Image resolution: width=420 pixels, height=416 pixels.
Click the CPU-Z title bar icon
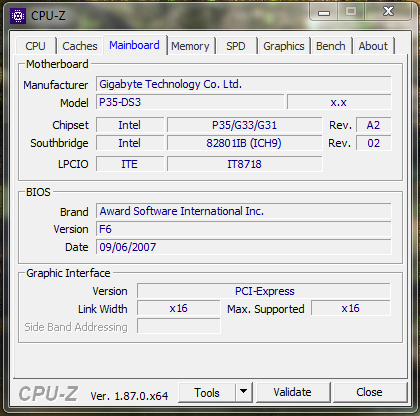tap(18, 16)
